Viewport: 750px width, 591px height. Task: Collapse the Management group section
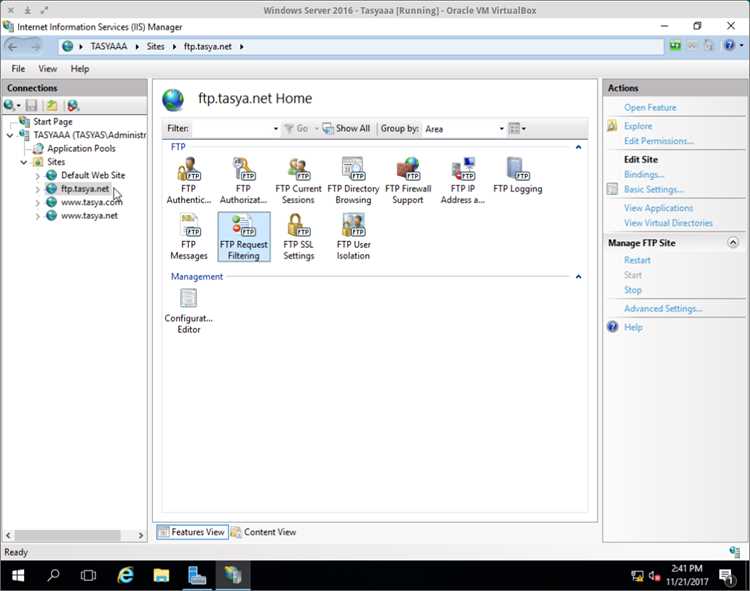[578, 277]
